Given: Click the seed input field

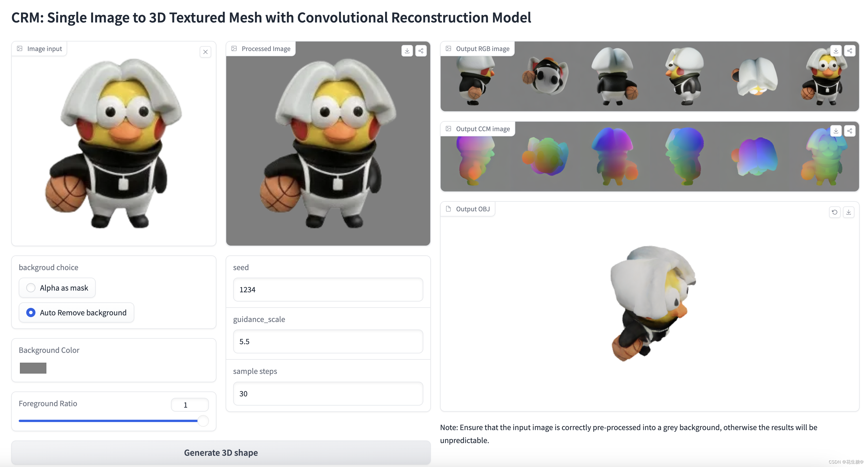Looking at the screenshot, I should [x=328, y=289].
